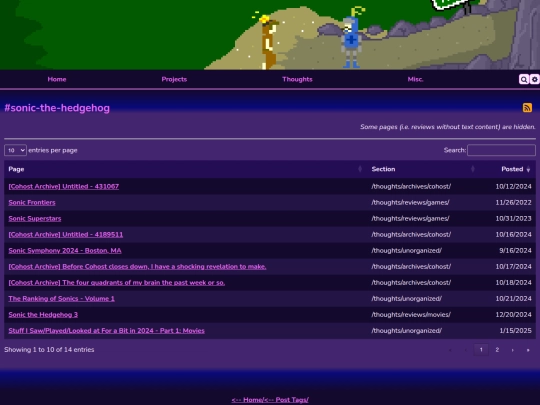Click the next page arrow
540x405 pixels.
click(512, 350)
